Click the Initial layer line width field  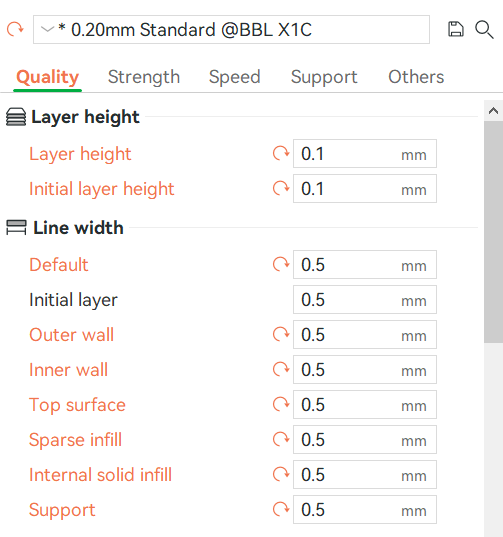click(x=365, y=300)
